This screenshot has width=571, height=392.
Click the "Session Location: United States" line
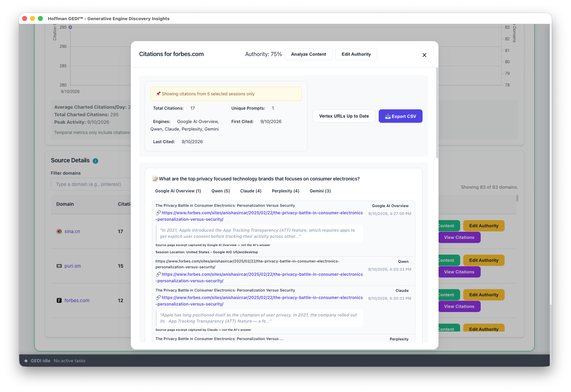(x=207, y=252)
